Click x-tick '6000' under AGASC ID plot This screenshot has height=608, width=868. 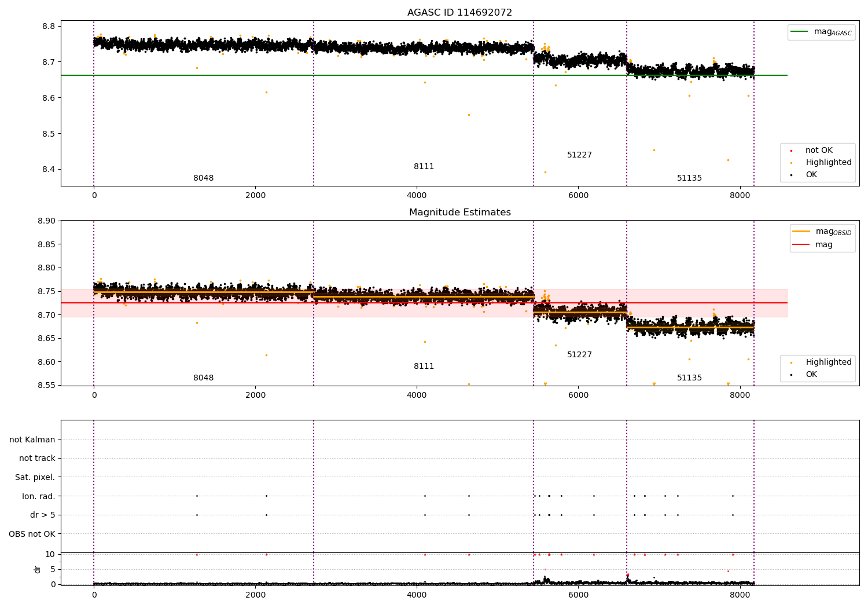click(x=578, y=195)
